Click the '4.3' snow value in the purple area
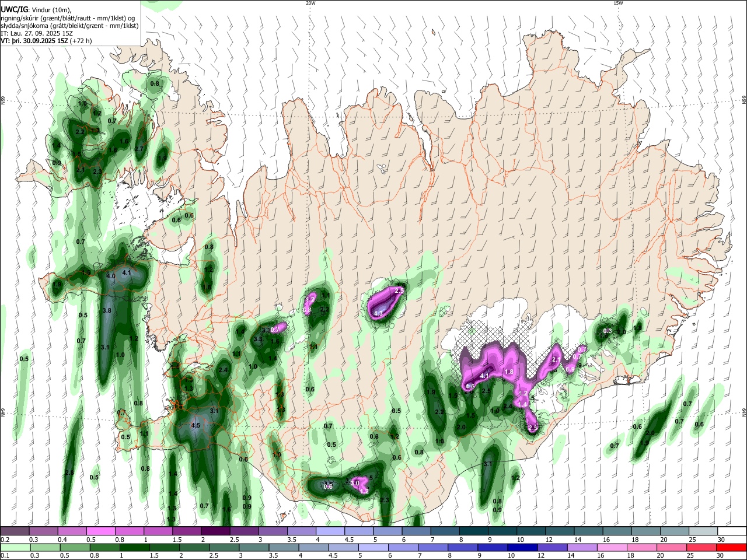The image size is (747, 560). coord(378,314)
